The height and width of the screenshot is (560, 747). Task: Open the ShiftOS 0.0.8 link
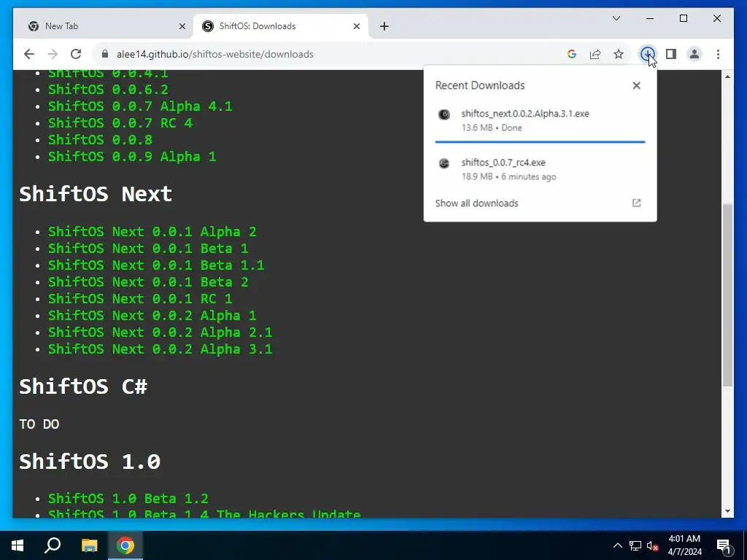[x=100, y=139]
